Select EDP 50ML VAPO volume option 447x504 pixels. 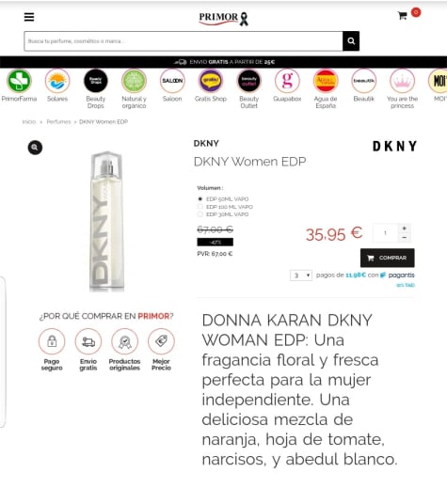pyautogui.click(x=200, y=199)
